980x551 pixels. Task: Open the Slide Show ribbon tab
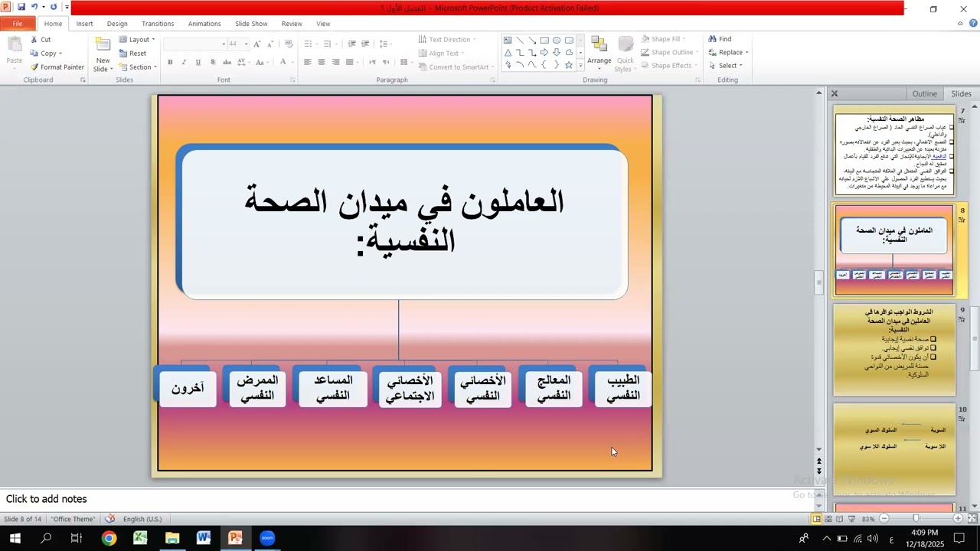tap(251, 24)
